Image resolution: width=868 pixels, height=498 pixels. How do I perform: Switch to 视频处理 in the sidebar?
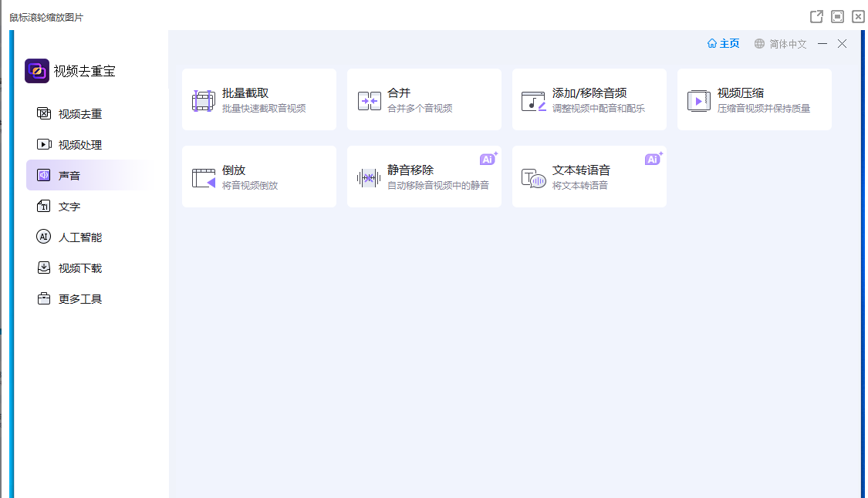pos(79,145)
